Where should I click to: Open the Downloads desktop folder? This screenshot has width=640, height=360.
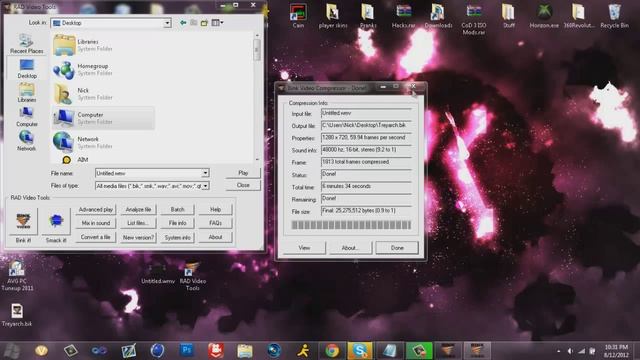[x=438, y=16]
